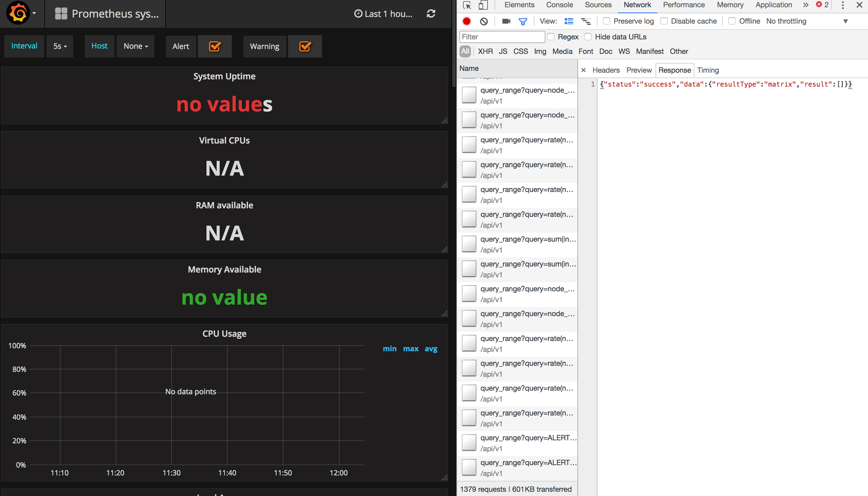Click the Filter text input field
The height and width of the screenshot is (496, 868).
502,37
